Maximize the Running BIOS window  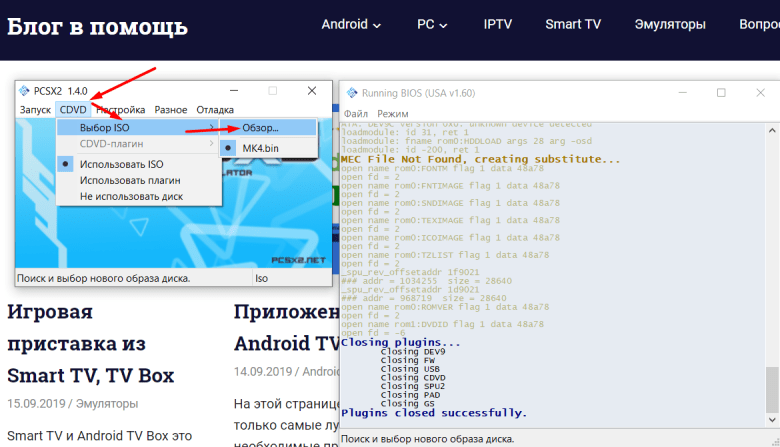[721, 92]
